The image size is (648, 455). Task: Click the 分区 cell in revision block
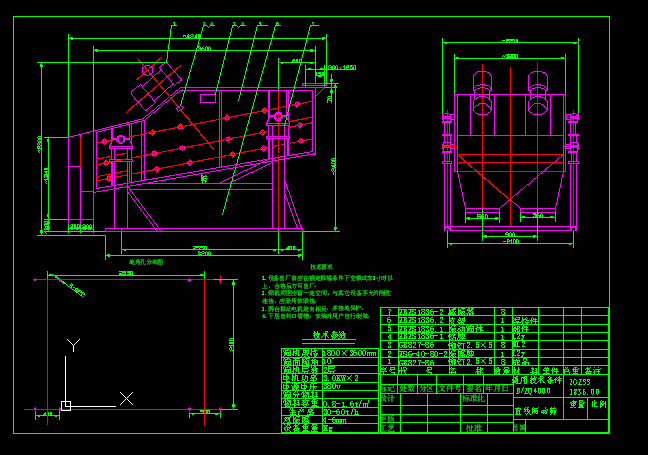(x=427, y=388)
